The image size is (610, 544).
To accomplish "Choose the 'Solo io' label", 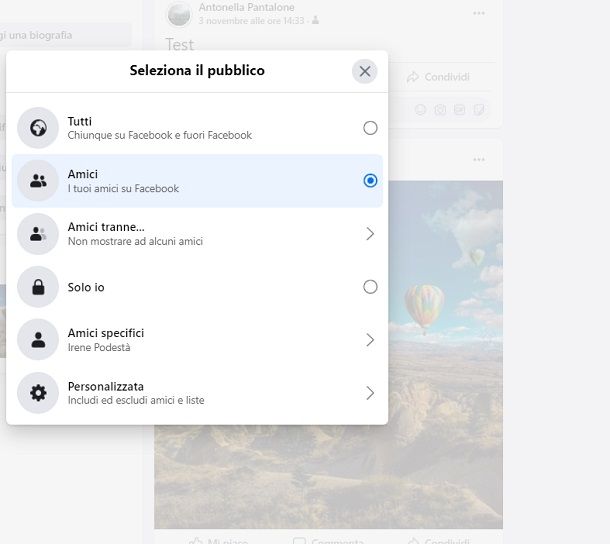I will (x=86, y=287).
